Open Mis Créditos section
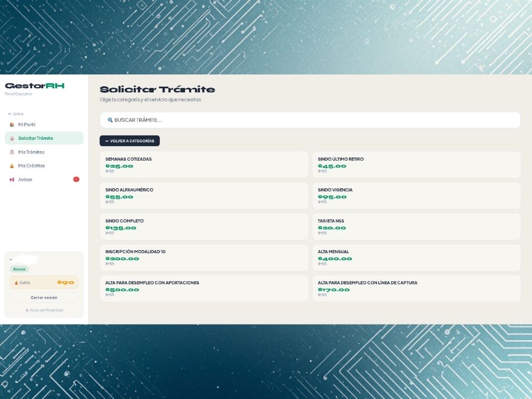 [44, 166]
